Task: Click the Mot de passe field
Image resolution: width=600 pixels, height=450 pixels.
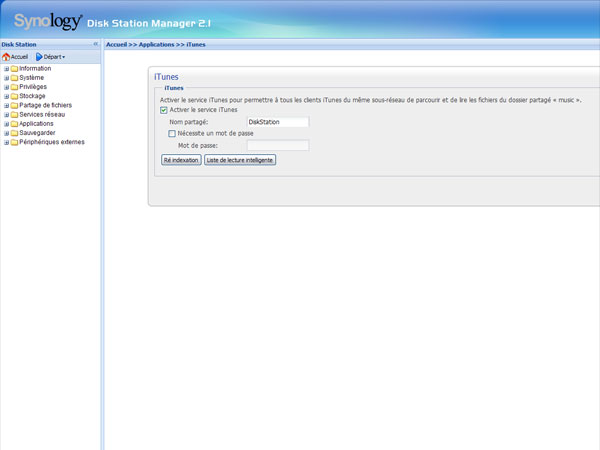Action: point(278,145)
